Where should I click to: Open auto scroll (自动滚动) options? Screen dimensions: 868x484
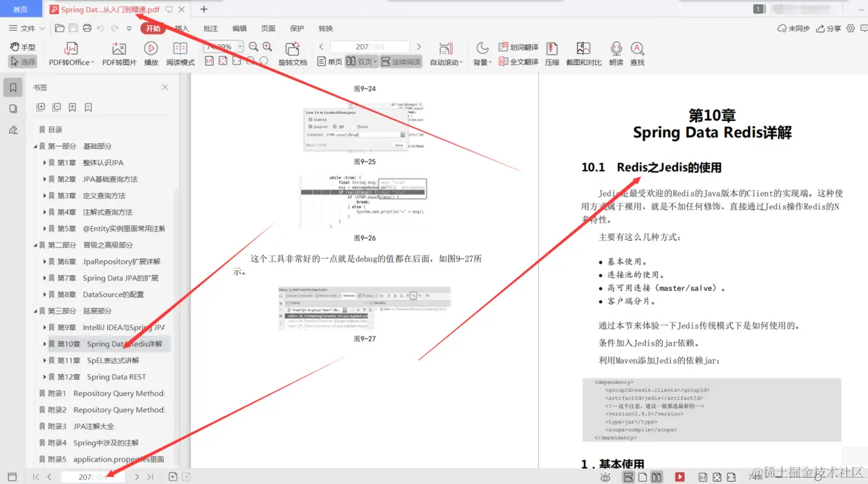pyautogui.click(x=446, y=54)
